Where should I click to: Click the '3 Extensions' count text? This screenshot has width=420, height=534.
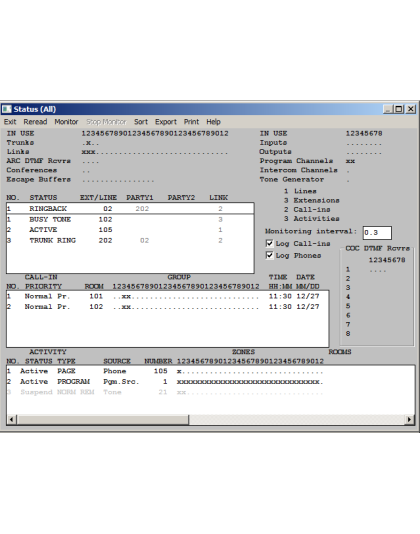(x=312, y=200)
